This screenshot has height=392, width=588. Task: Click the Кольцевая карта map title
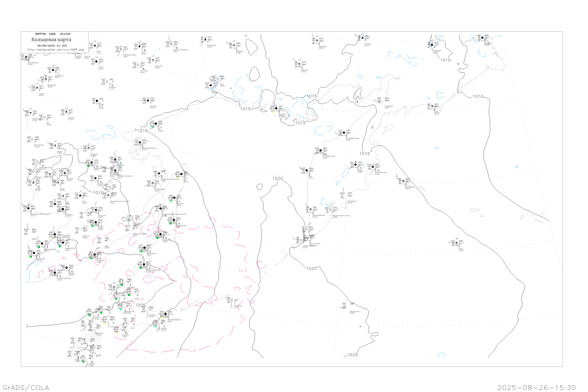pyautogui.click(x=51, y=40)
